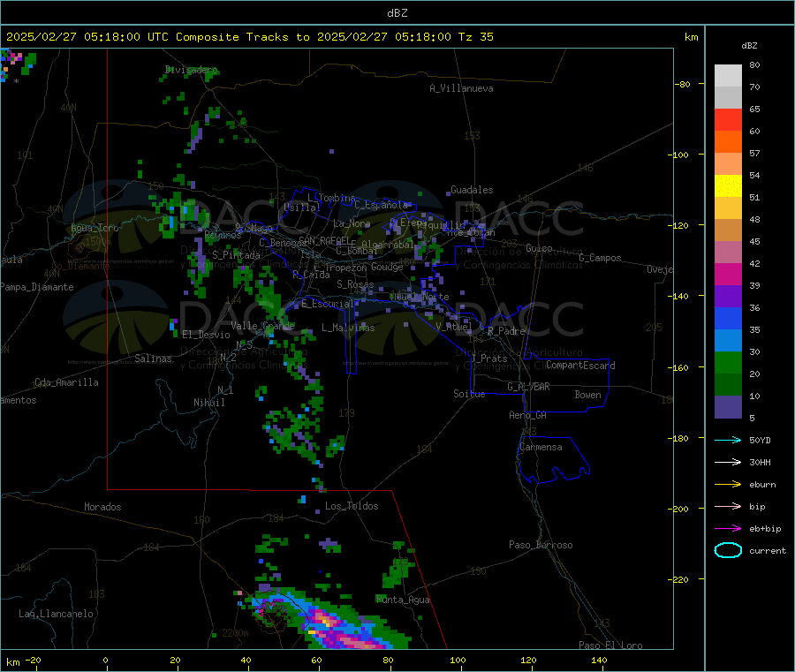795x672 pixels.
Task: Select the white color swatch above 80 dBZ
Action: [x=728, y=76]
